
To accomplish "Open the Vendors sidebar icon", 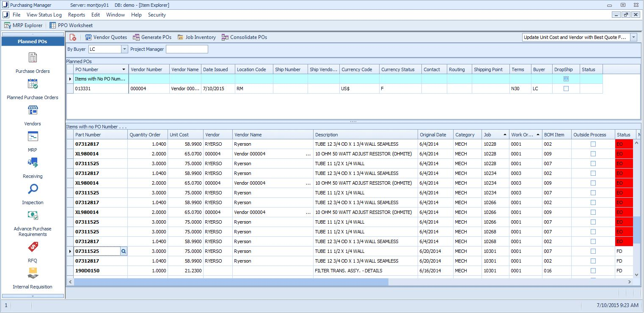I will [33, 111].
